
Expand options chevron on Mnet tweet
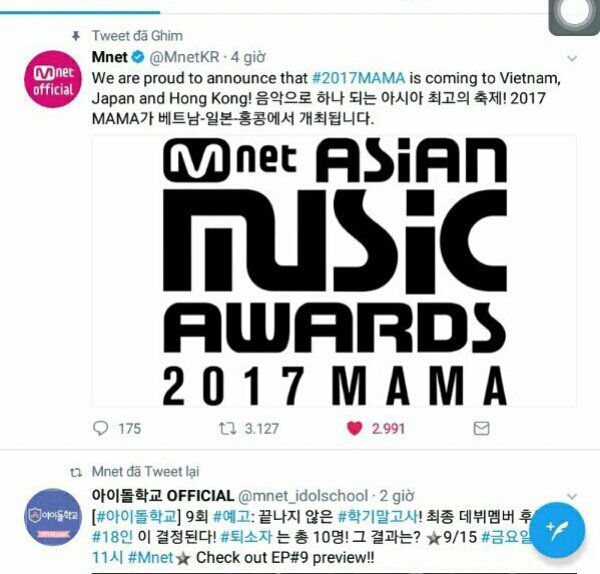pyautogui.click(x=572, y=59)
